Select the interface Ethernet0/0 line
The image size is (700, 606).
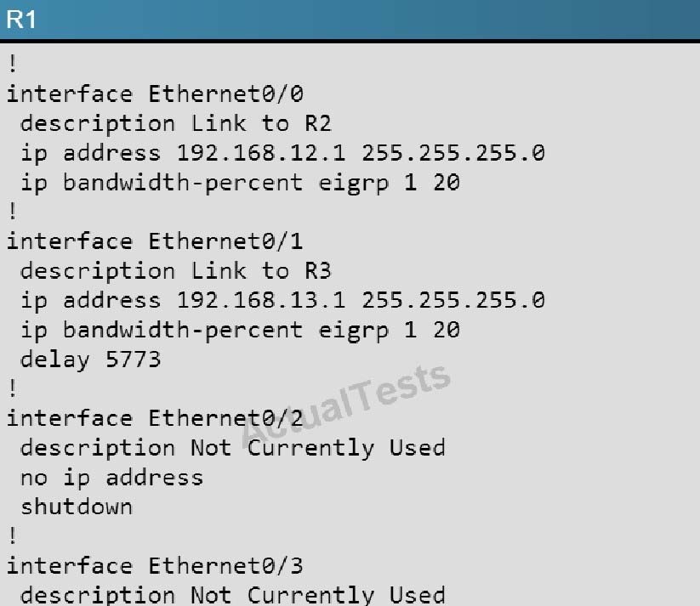155,94
